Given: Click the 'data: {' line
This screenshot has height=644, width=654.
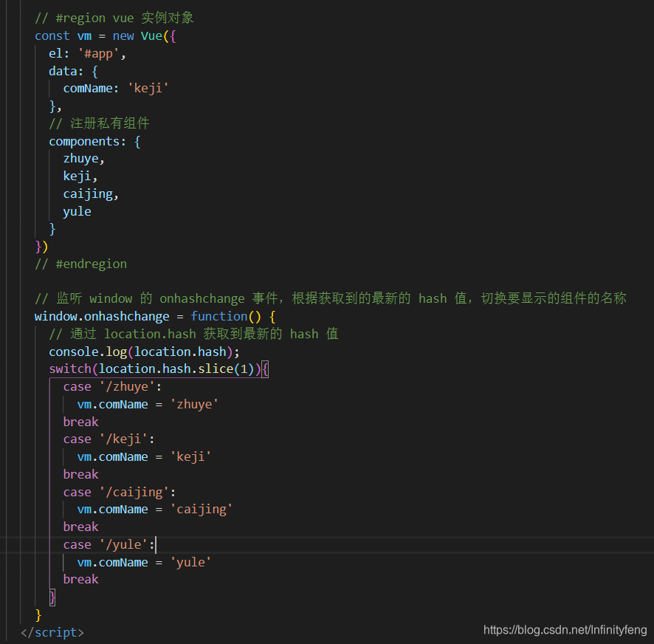Looking at the screenshot, I should coord(73,71).
